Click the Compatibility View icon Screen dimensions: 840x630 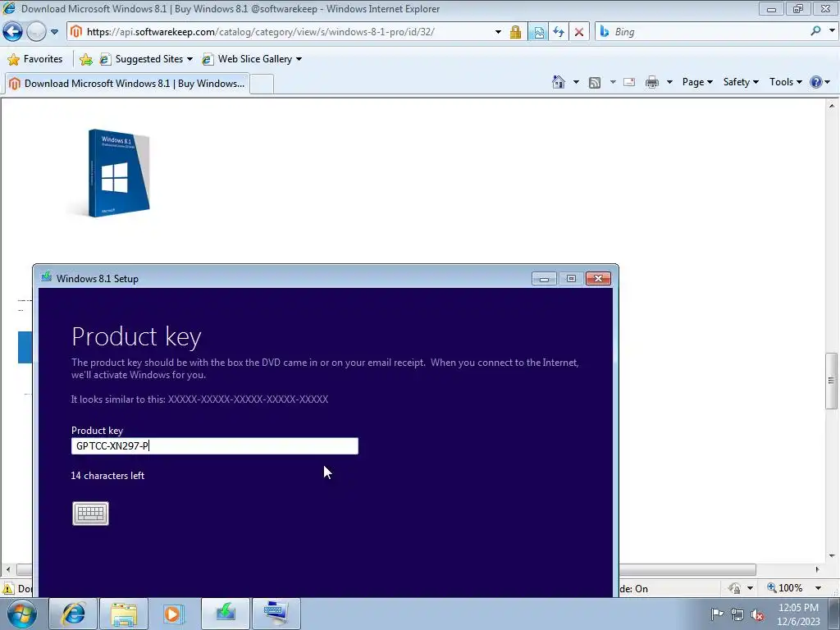point(538,32)
